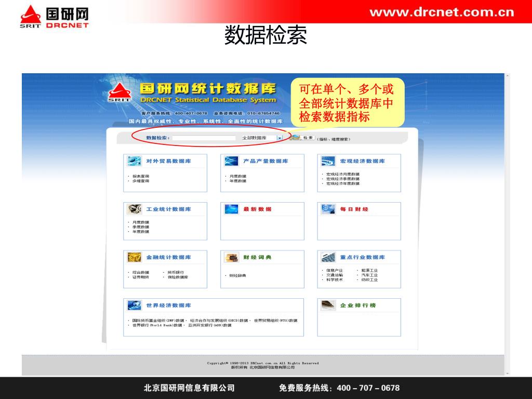Image resolution: width=532 pixels, height=399 pixels.
Task: Open the 金融统计数据库 title link
Action: click(169, 258)
